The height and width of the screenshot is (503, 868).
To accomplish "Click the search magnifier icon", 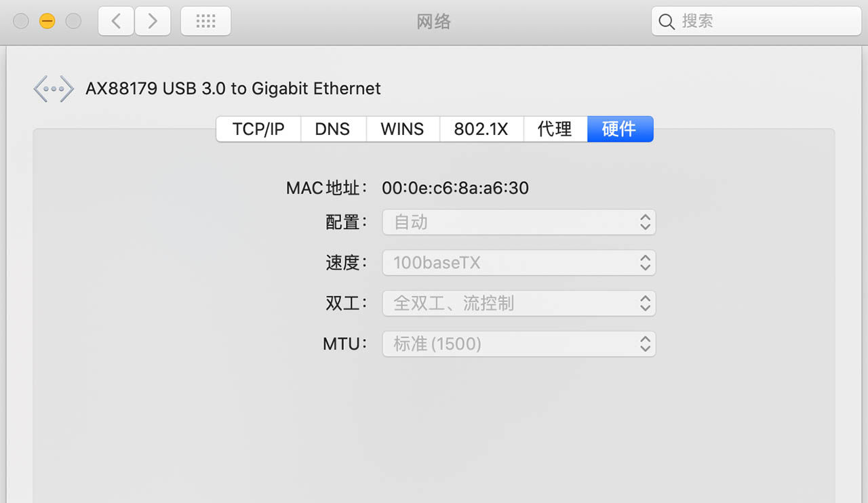I will coord(667,22).
